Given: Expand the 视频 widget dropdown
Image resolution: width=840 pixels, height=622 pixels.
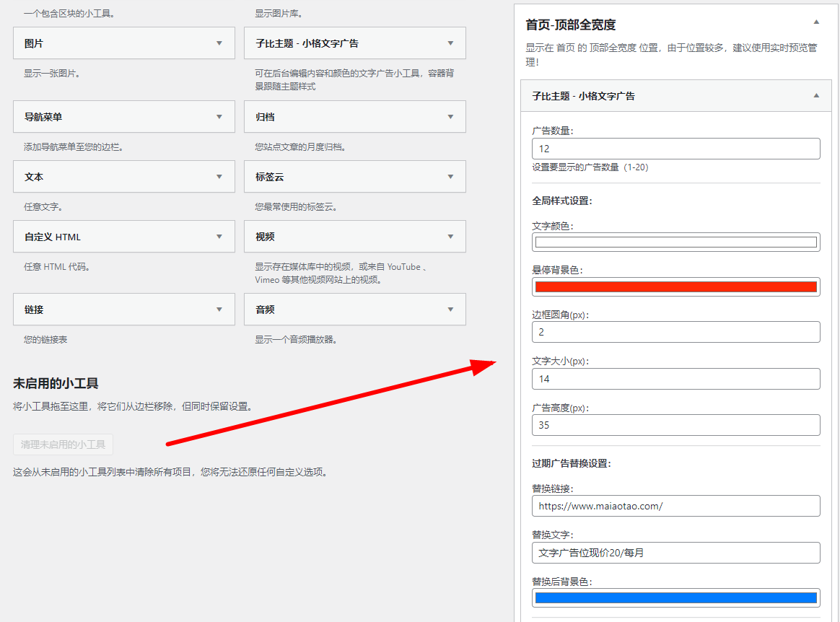Looking at the screenshot, I should pos(450,236).
